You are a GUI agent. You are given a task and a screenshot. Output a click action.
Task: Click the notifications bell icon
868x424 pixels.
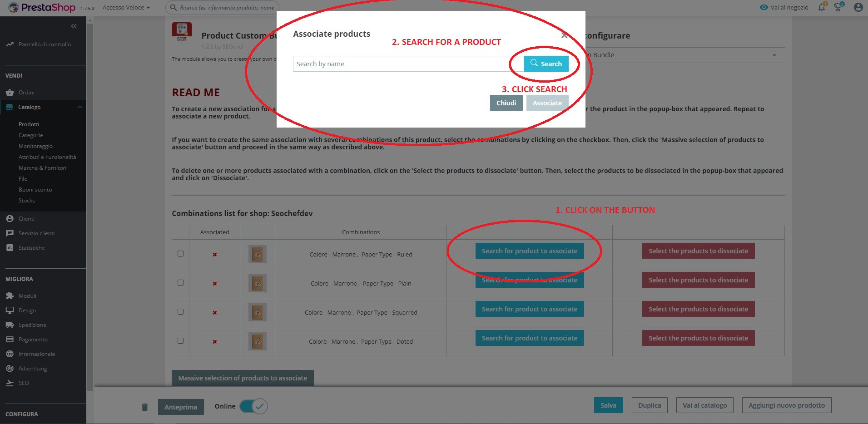tap(821, 7)
